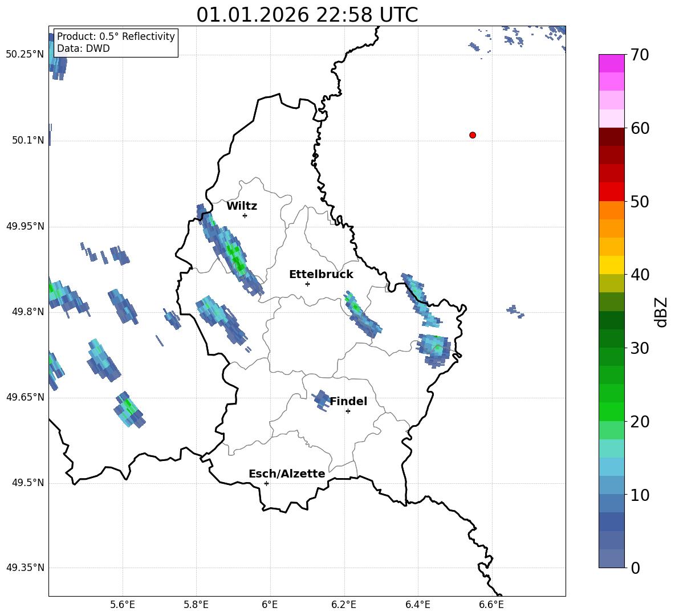Viewport: 675px width, 616px height.
Task: Click the 6.4°E longitude label
Action: pos(417,605)
